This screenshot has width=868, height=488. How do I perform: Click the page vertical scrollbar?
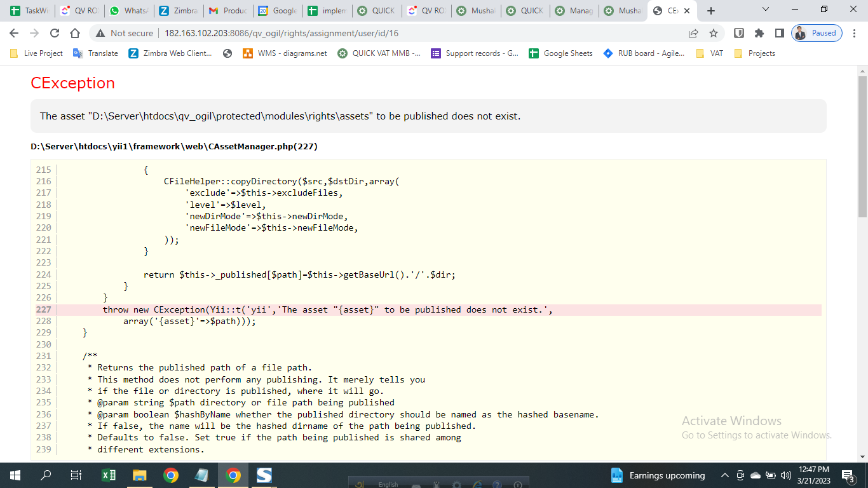[x=862, y=146]
